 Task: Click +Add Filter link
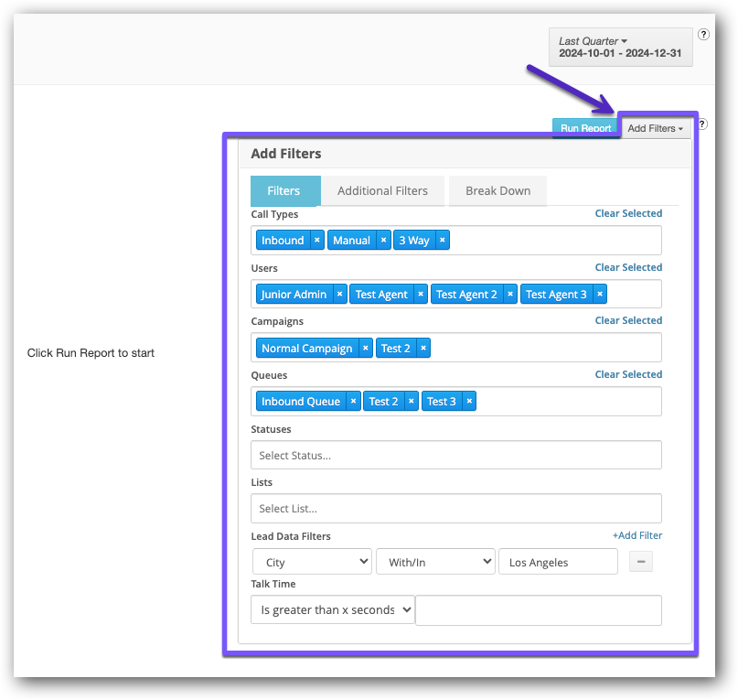coord(637,535)
